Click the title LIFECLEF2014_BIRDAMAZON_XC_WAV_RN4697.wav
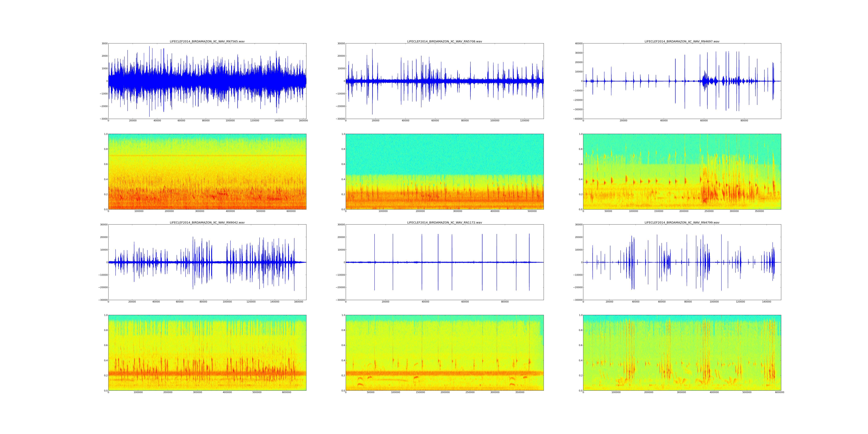Image resolution: width=868 pixels, height=434 pixels. 682,41
